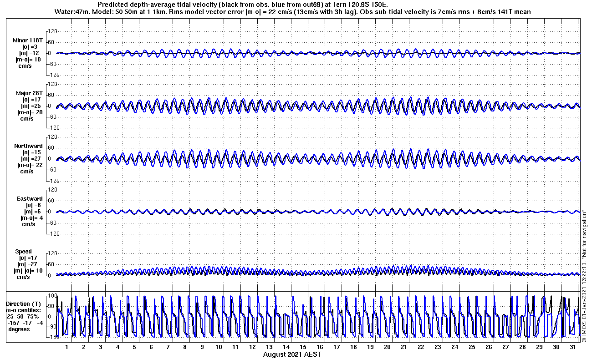Click the 'Speed' panel label
Viewport: 592px width, 364px height.
24,252
